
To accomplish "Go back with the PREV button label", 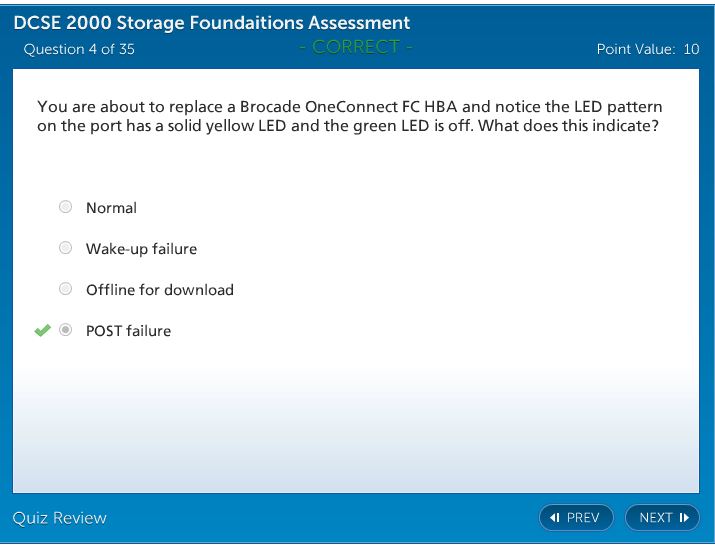I will tap(583, 517).
